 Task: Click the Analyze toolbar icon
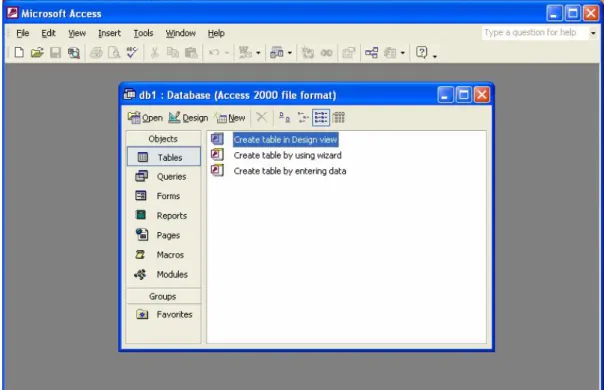[x=277, y=52]
